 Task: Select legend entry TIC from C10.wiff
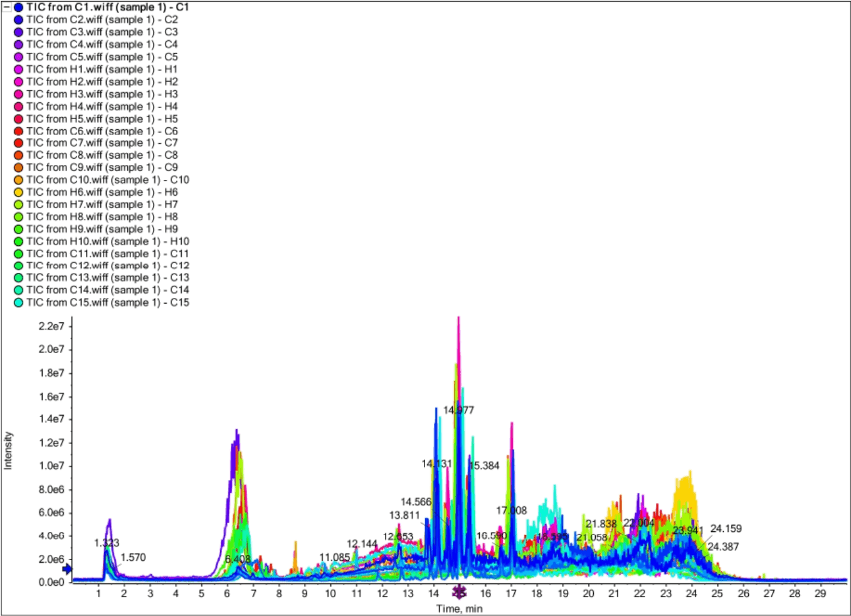pos(108,180)
